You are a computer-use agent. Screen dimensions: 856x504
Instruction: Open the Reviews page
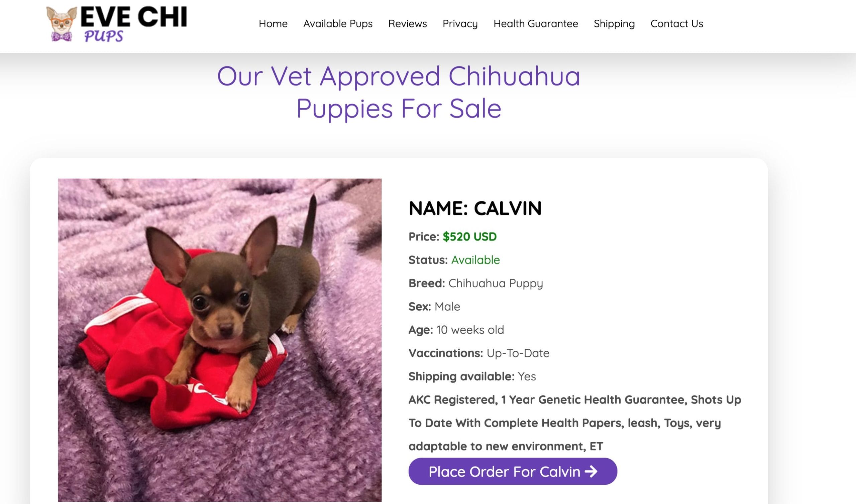point(407,24)
